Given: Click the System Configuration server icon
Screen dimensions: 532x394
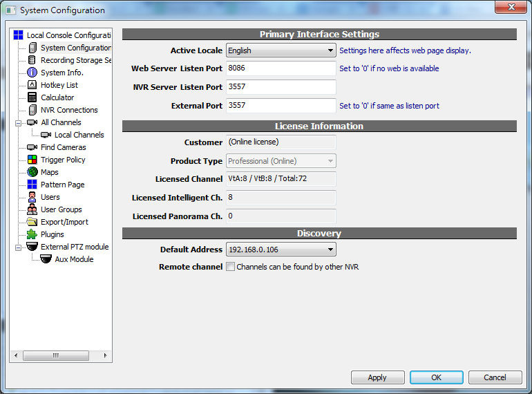Looking at the screenshot, I should click(32, 48).
